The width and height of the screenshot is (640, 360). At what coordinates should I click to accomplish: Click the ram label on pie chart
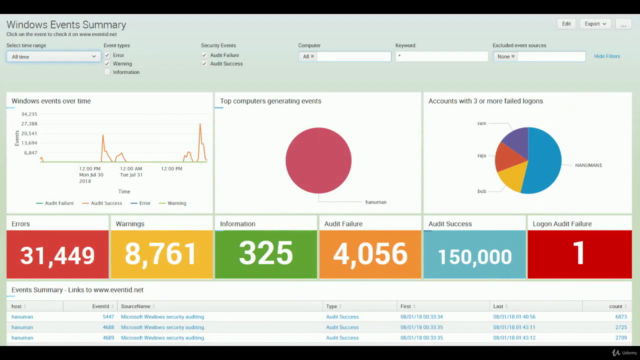[482, 123]
